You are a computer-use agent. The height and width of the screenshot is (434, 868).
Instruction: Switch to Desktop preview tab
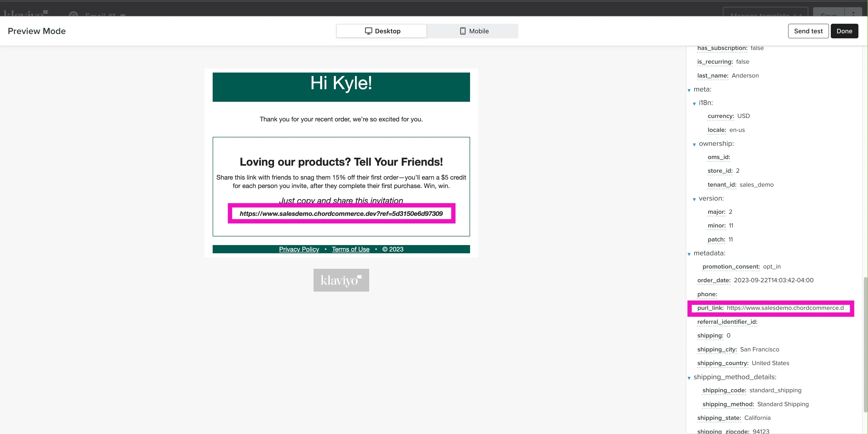point(382,31)
